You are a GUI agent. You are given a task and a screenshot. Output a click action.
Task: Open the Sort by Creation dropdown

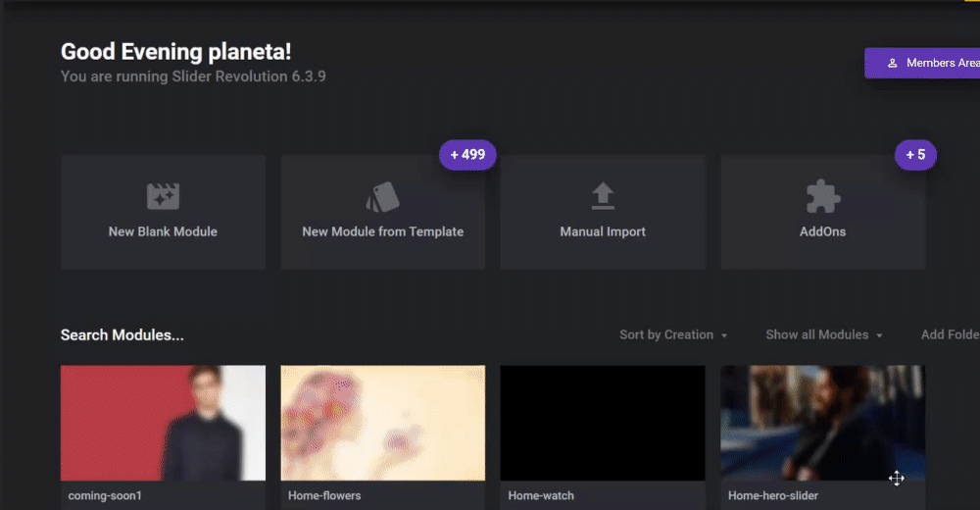point(673,334)
